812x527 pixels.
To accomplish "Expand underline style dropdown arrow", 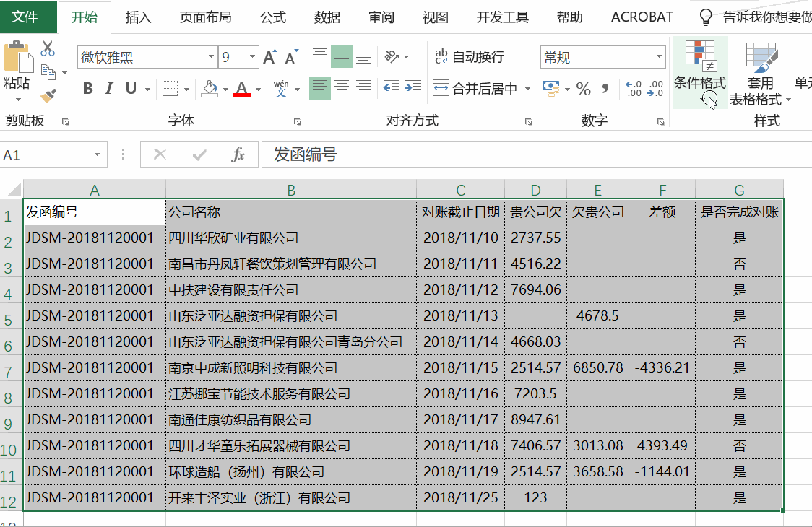I will tap(147, 89).
